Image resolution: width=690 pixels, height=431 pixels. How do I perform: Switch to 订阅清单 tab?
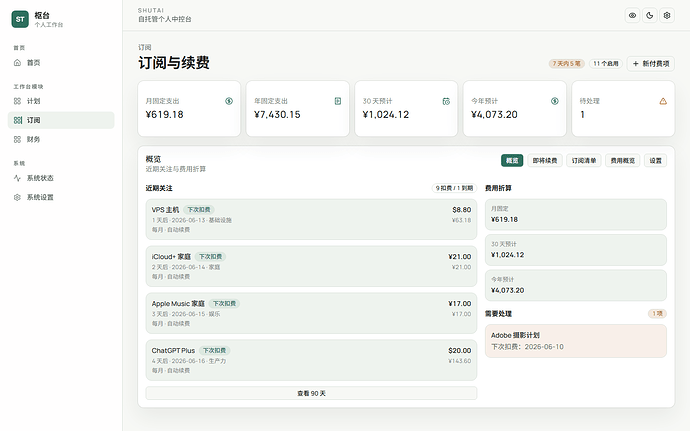pos(584,161)
